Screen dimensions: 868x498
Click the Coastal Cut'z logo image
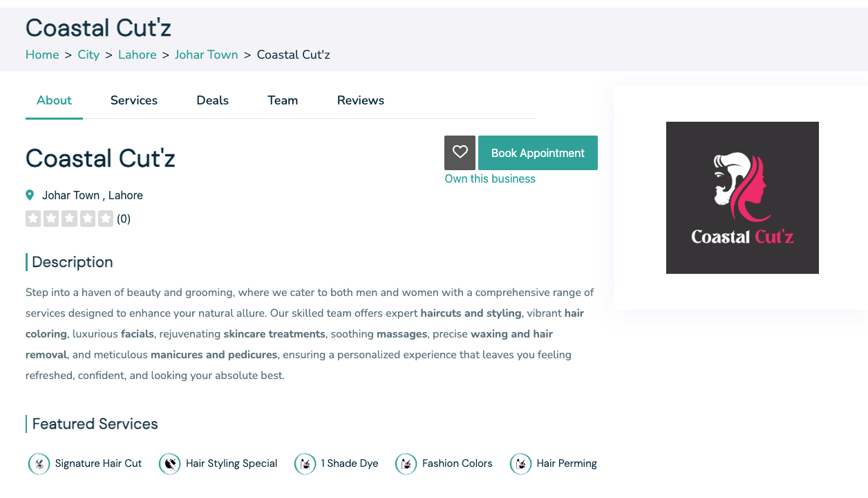click(x=742, y=198)
